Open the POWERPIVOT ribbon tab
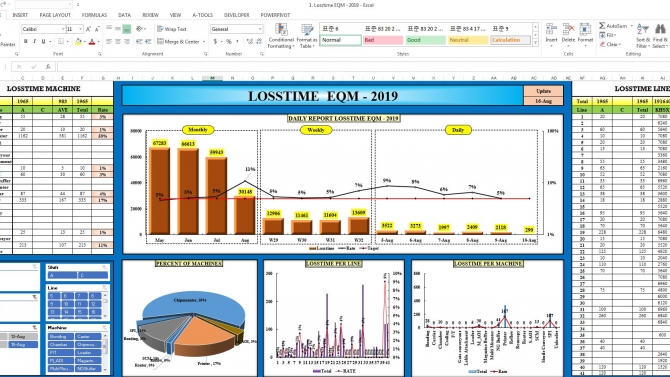This screenshot has width=670, height=377. pyautogui.click(x=275, y=15)
